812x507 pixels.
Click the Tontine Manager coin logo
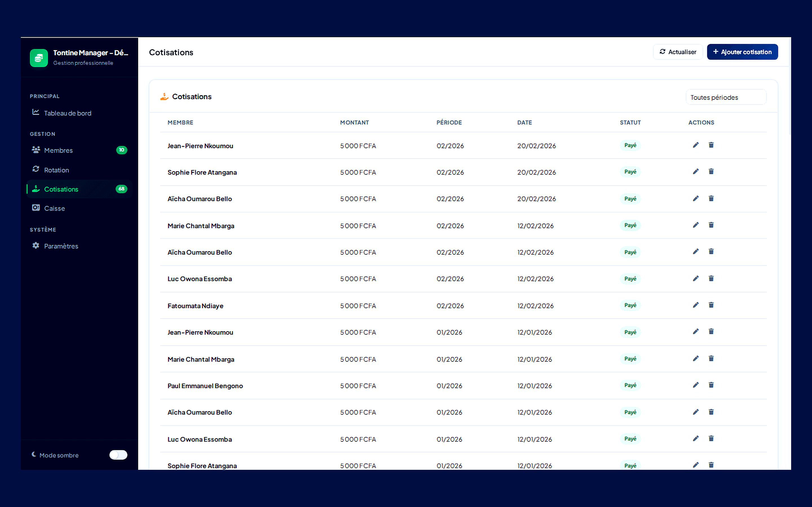[x=39, y=58]
